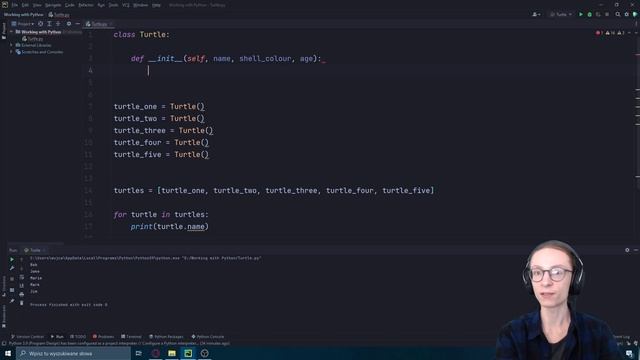Viewport: 640px width, 360px height.
Task: Open Run panel settings gear at right
Action: (x=627, y=250)
